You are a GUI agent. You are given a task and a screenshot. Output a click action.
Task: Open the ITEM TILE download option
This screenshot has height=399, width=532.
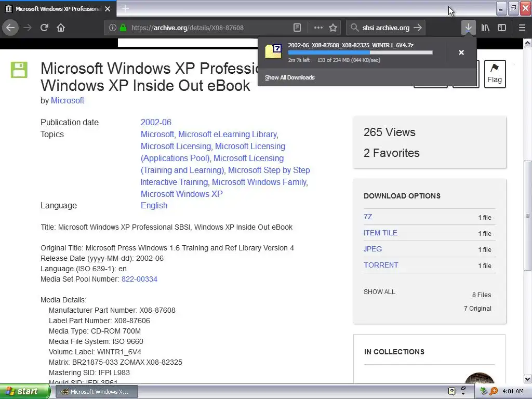click(x=380, y=233)
